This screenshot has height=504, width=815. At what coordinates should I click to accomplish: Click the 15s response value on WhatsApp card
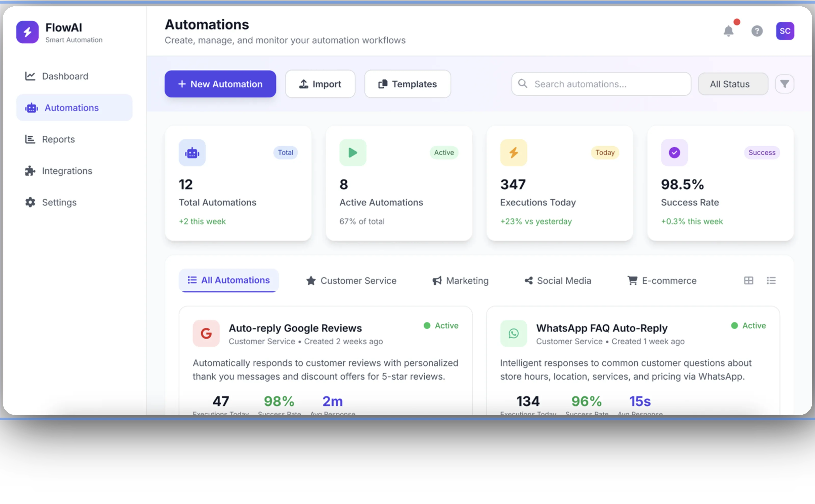(640, 401)
